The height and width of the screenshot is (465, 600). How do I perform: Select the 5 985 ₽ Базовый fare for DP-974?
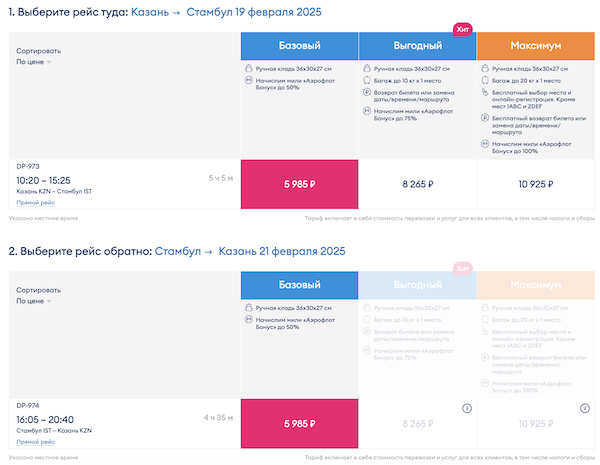coord(299,423)
